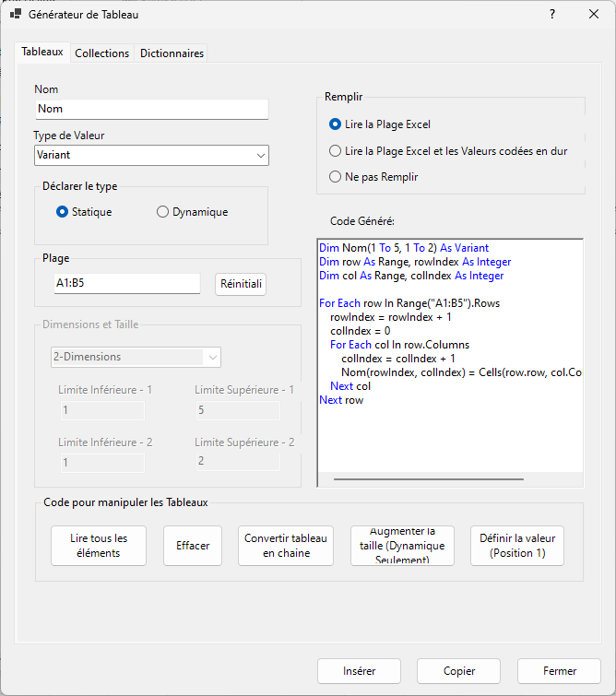The height and width of the screenshot is (696, 616).
Task: Click the 'Next row' code line
Action: pos(341,400)
